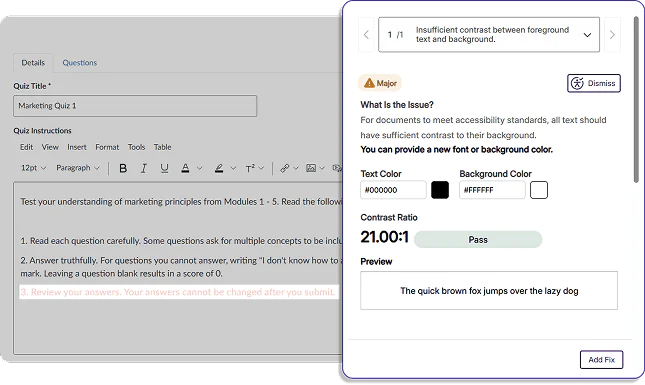Click the 21.00:1 contrast ratio value
Image resolution: width=645 pixels, height=385 pixels.
tap(384, 237)
